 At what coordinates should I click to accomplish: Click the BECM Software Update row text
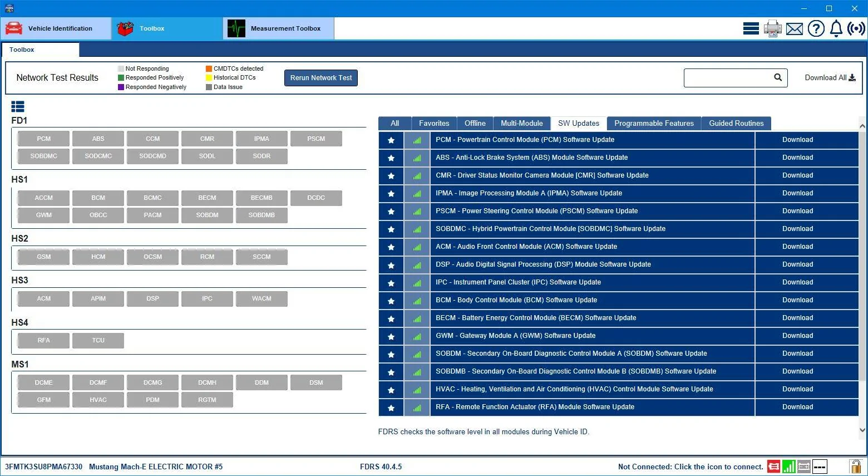(x=536, y=318)
